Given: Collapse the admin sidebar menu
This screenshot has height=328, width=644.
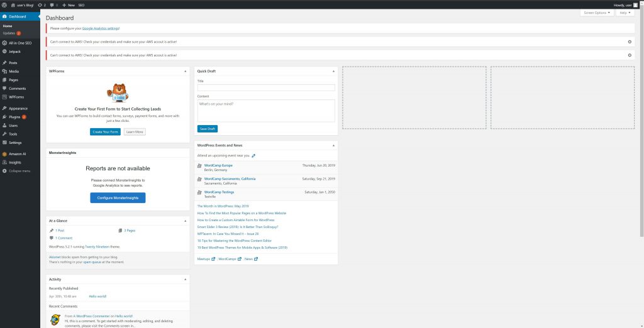Looking at the screenshot, I should 16,171.
